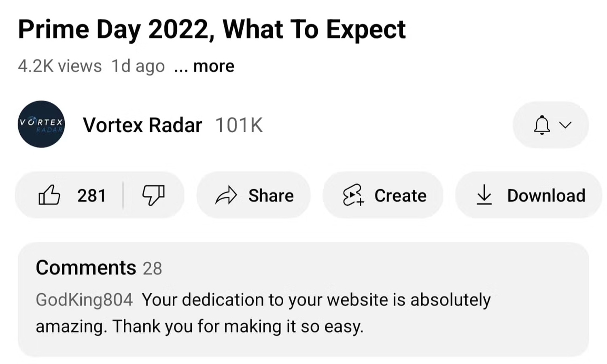Dislike the video with thumbs down icon
Image resolution: width=607 pixels, height=364 pixels.
tap(153, 195)
